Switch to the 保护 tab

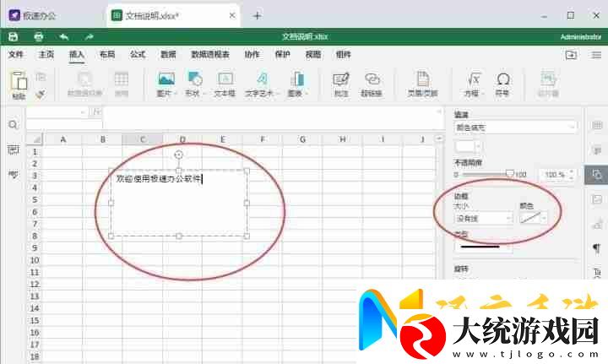pos(282,55)
